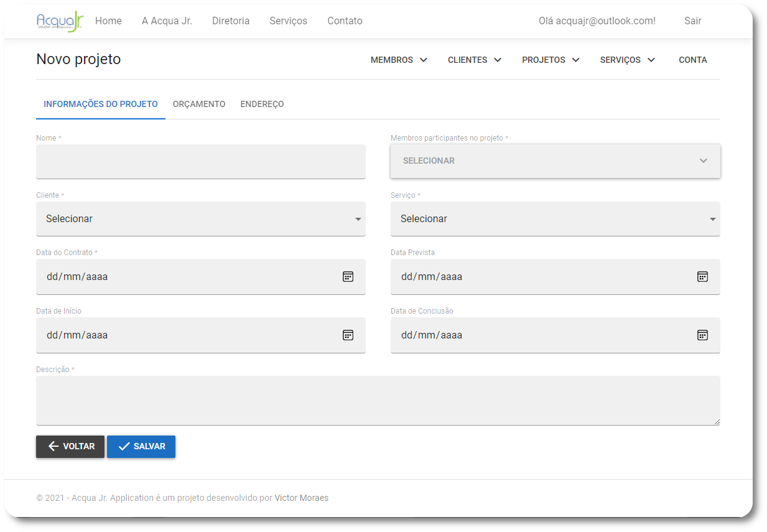Expand the Clientes navigation menu

pos(474,60)
